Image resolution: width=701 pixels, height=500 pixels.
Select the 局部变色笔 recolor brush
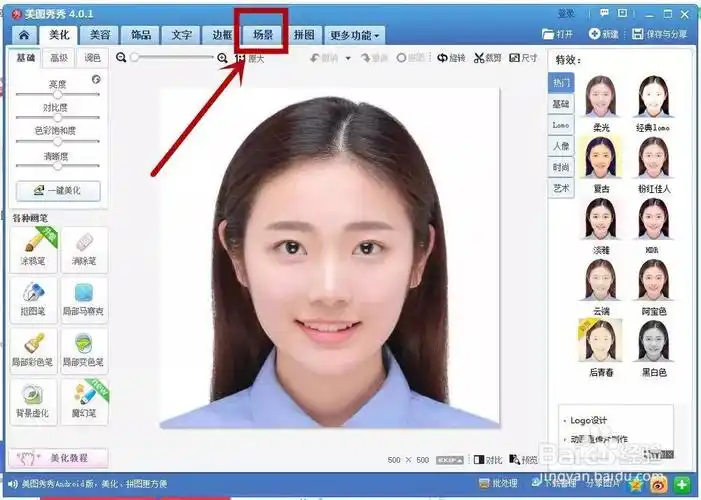pyautogui.click(x=84, y=349)
